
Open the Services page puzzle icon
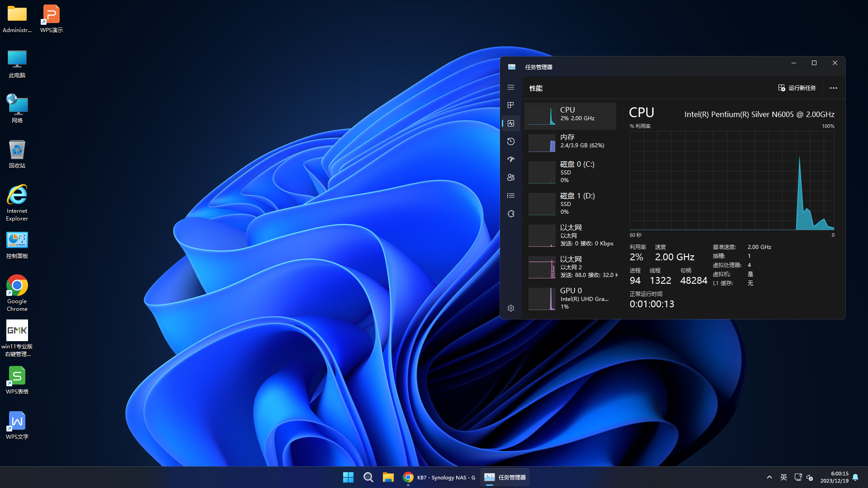pyautogui.click(x=511, y=214)
